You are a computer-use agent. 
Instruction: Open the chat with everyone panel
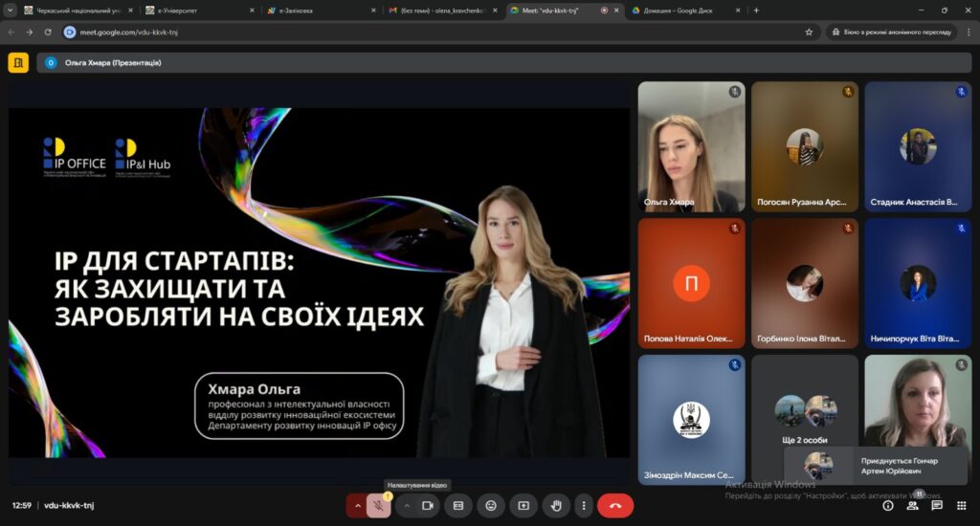coord(937,505)
